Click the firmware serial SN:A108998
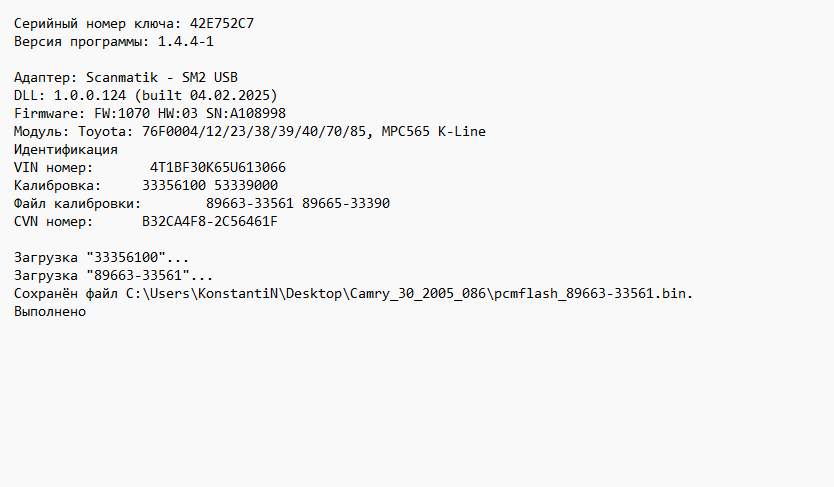 [246, 114]
